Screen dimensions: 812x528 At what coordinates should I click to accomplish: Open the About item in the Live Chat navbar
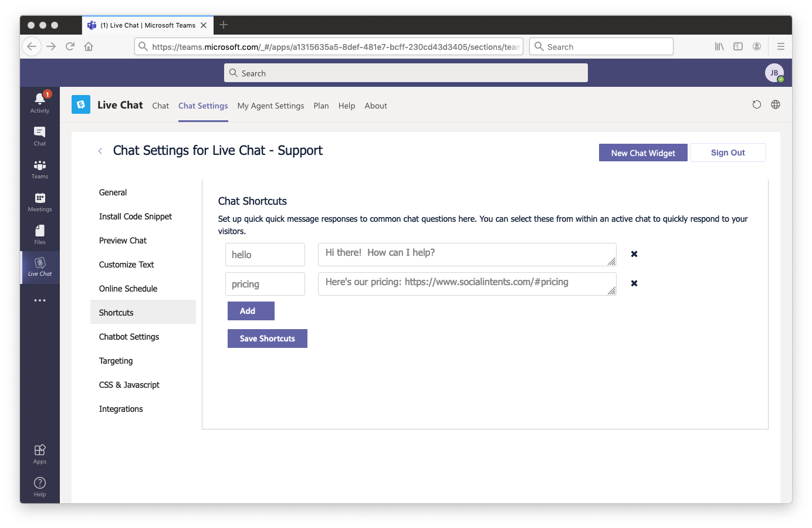[x=375, y=106]
